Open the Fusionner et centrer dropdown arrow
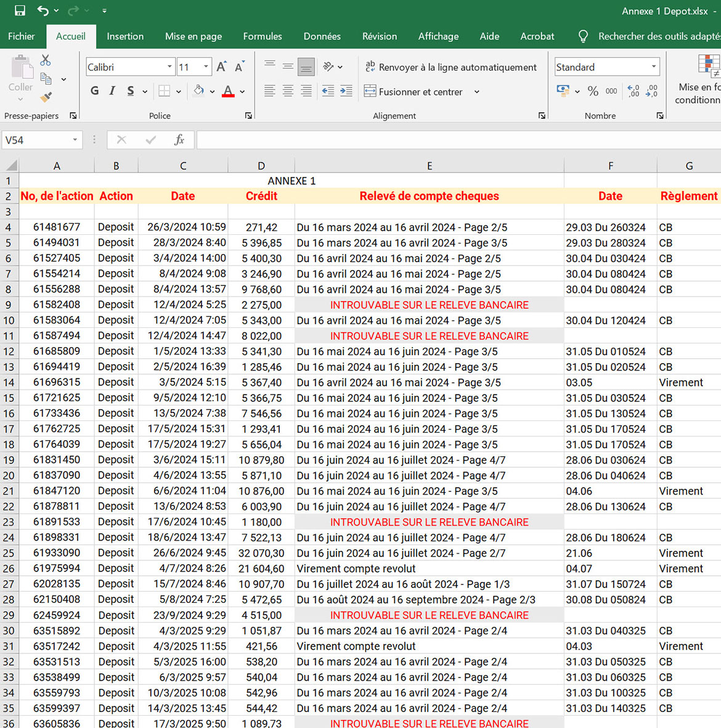 [x=476, y=92]
